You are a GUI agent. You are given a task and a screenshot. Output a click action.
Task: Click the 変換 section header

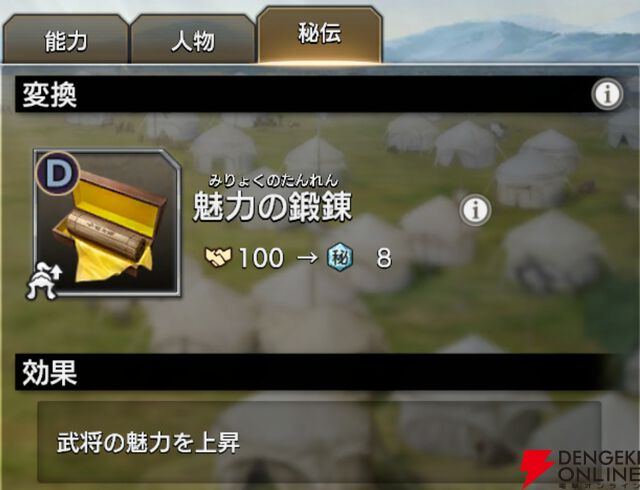click(320, 94)
